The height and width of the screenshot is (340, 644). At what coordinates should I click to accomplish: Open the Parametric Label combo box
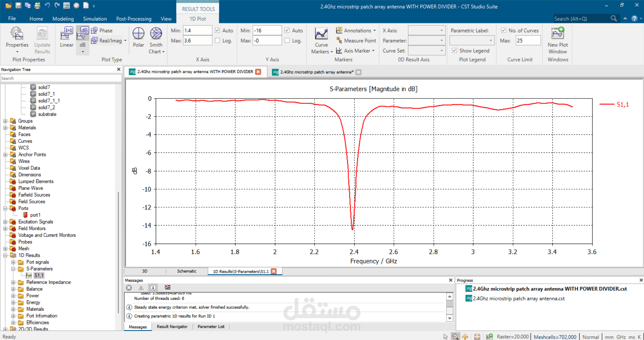click(x=472, y=40)
